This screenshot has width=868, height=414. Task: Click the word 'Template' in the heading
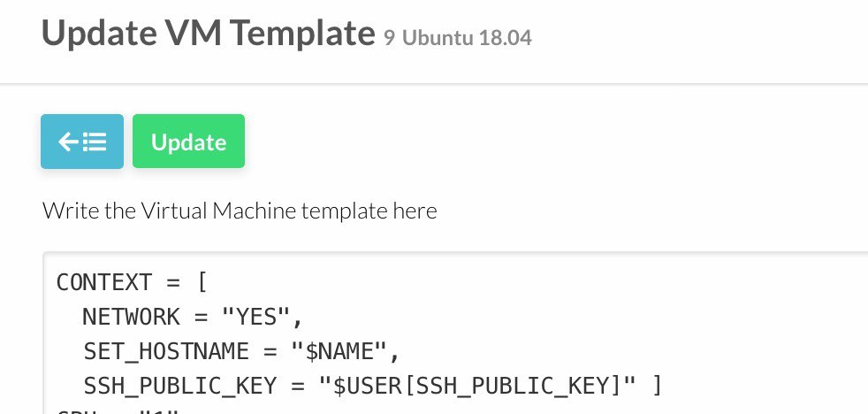coord(303,32)
